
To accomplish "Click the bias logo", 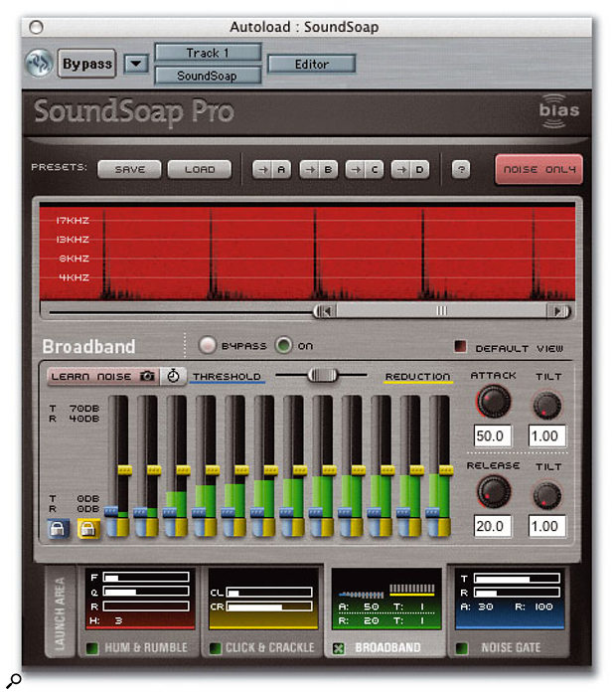I will tap(558, 110).
